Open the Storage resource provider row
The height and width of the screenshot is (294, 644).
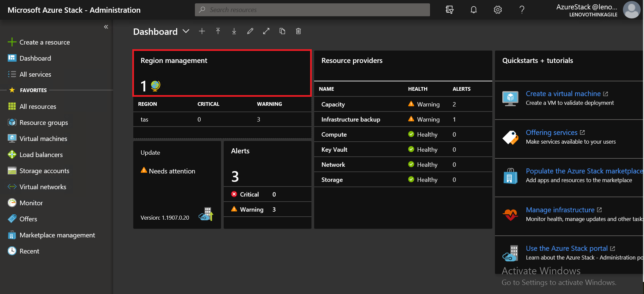tap(403, 179)
